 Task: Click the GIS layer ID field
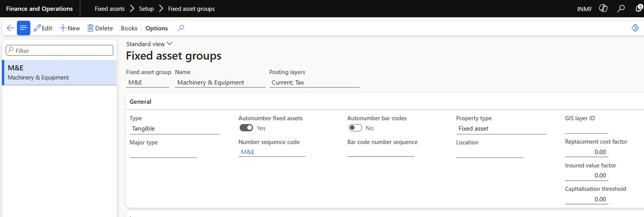(x=586, y=128)
